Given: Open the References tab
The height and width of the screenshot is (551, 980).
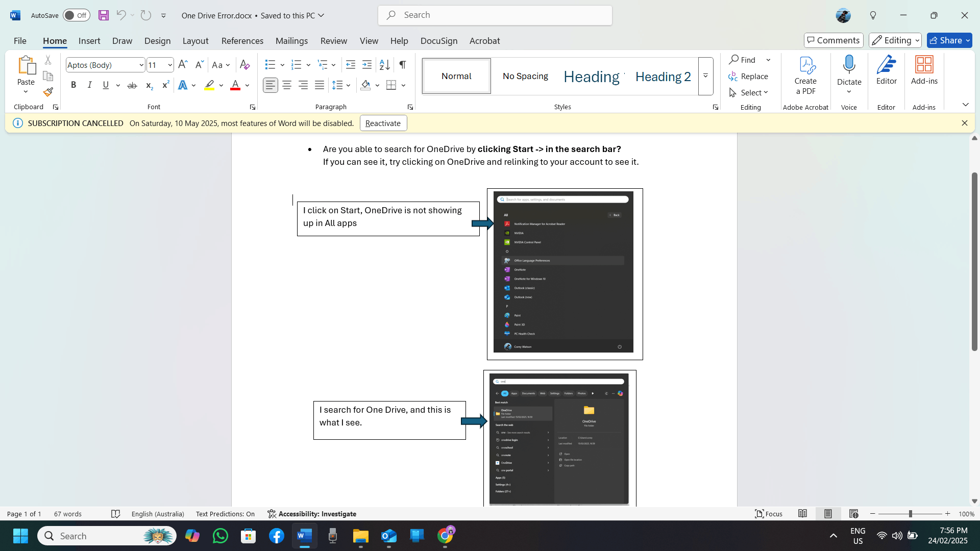Looking at the screenshot, I should [242, 41].
